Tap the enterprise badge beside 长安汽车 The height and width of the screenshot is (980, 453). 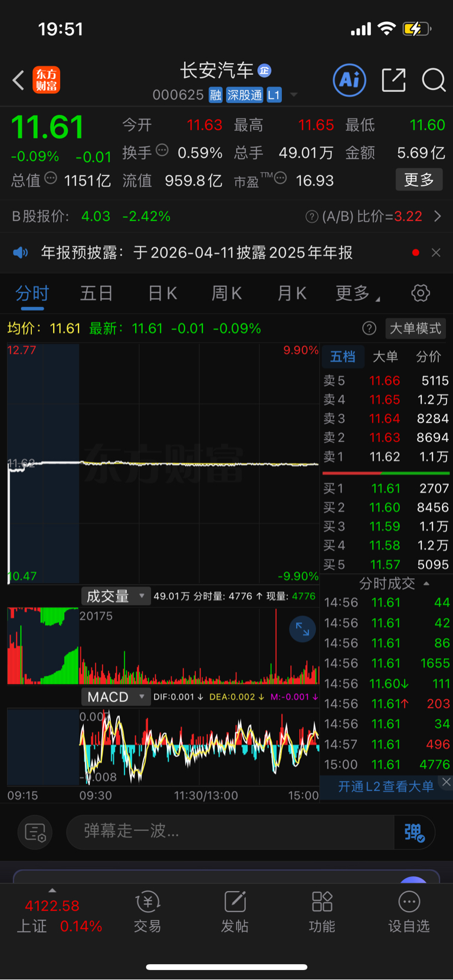tap(264, 71)
